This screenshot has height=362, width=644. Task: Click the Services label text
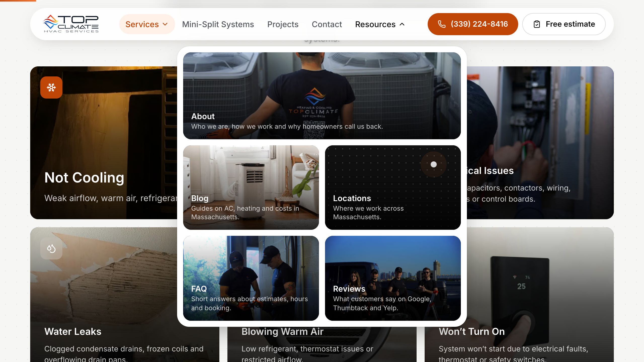tap(142, 24)
